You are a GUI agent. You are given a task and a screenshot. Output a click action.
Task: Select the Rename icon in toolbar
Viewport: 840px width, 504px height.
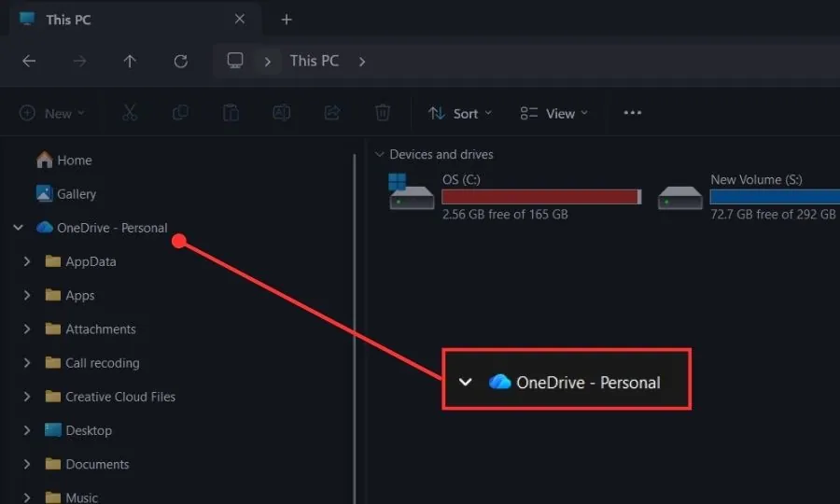coord(281,113)
